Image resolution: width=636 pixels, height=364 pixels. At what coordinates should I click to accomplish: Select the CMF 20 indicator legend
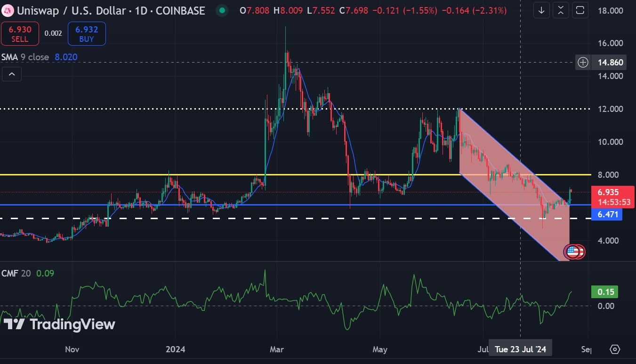pos(16,273)
